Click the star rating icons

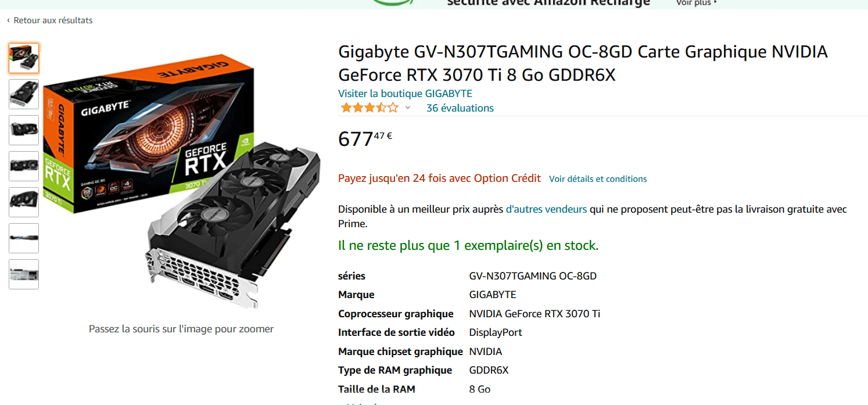click(370, 107)
